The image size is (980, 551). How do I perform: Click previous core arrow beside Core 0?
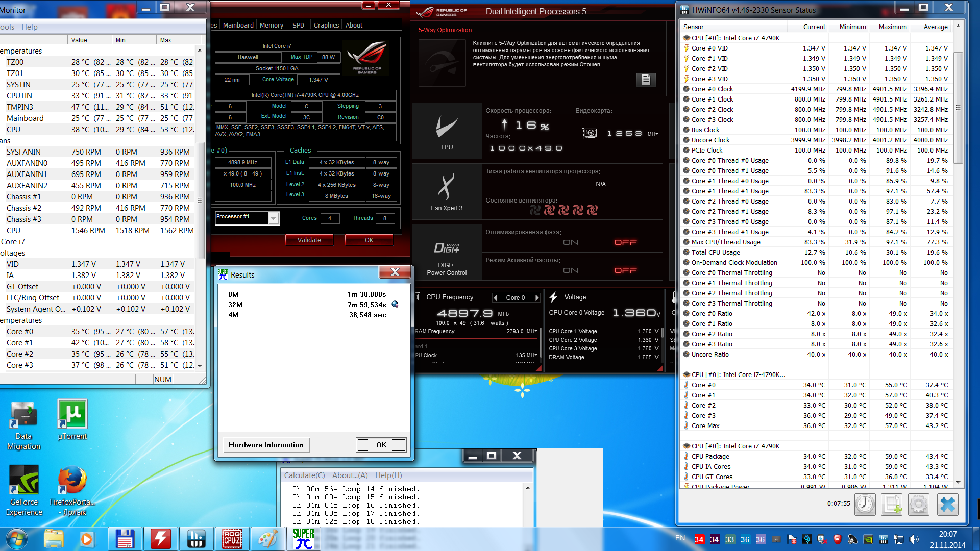(495, 298)
